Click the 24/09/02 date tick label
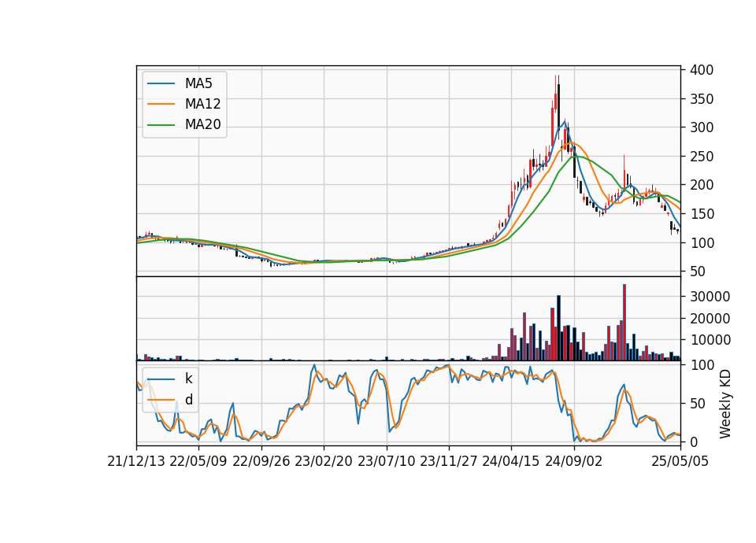The height and width of the screenshot is (543, 756). click(x=574, y=461)
